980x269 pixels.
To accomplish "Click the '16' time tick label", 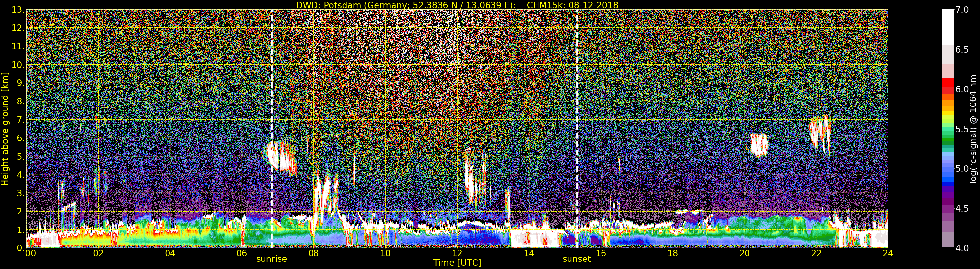I will (x=601, y=253).
